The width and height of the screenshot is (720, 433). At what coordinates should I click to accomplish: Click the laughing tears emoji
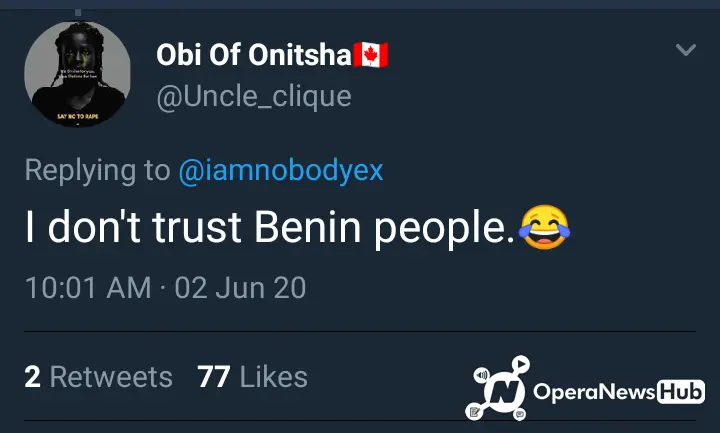pyautogui.click(x=545, y=227)
